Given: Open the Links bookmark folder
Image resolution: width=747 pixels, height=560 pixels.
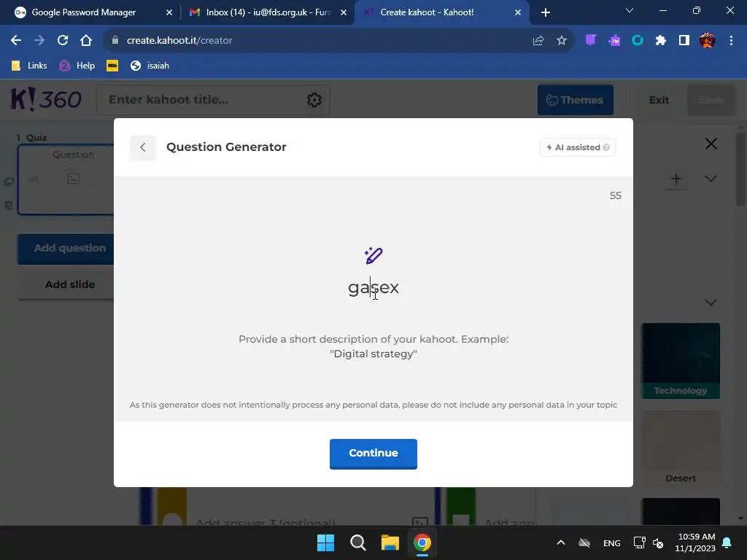Looking at the screenshot, I should pos(29,66).
